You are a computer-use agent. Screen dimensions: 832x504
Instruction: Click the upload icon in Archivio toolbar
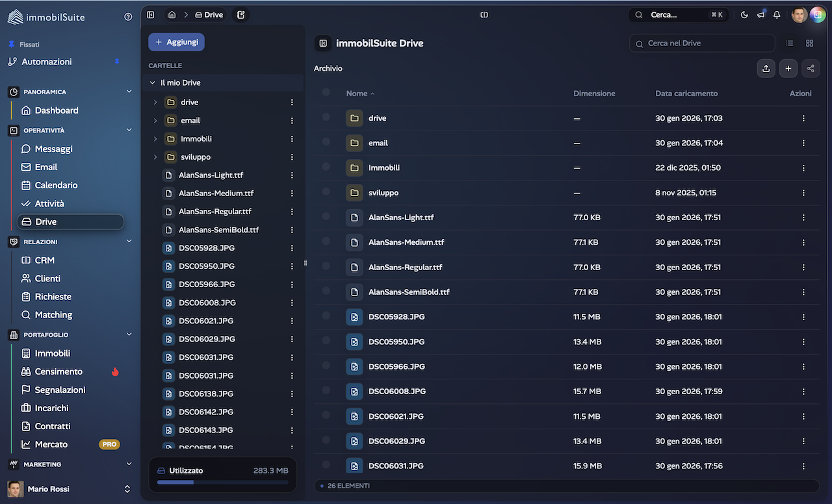[x=766, y=68]
